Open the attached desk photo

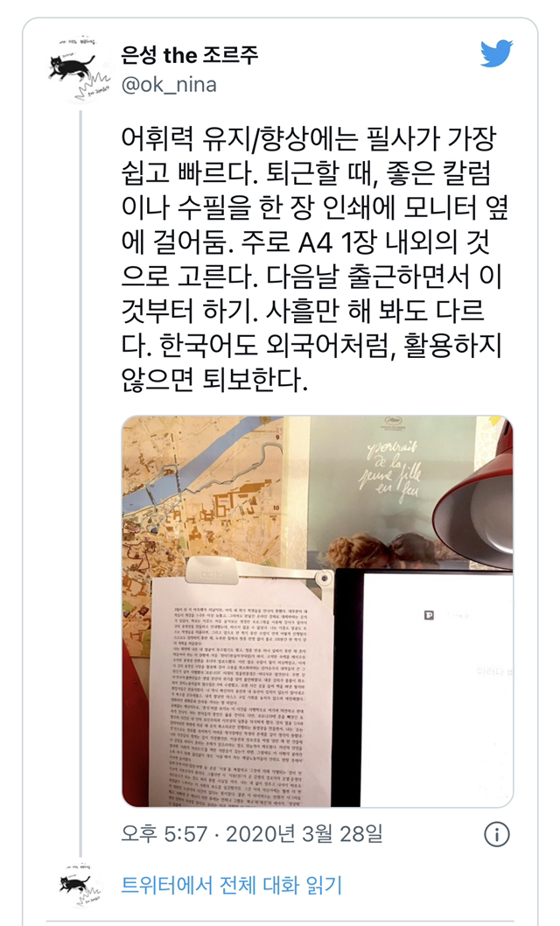318,611
